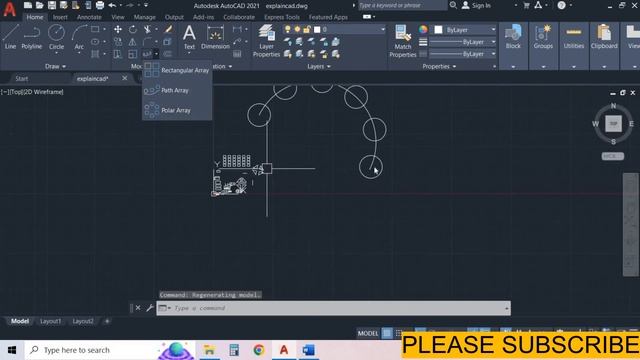Expand the Properties panel
Screen dimensions: 640x360
(x=439, y=66)
